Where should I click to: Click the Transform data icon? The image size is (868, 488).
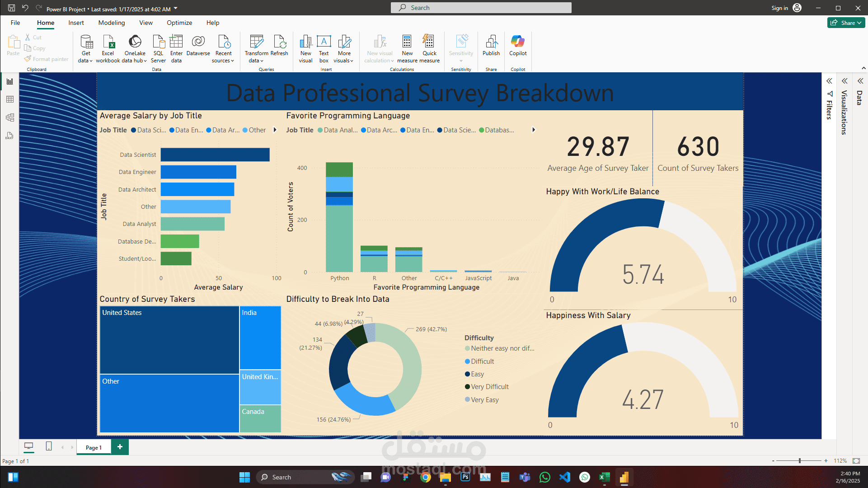[x=256, y=42]
